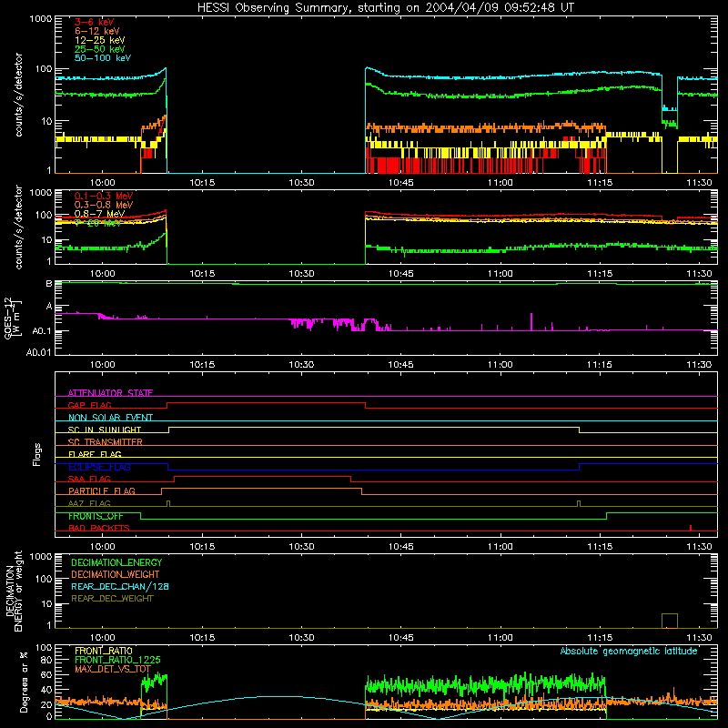The image size is (728, 728).
Task: Click the ATTENUATOR_STATE flag label
Action: [110, 393]
